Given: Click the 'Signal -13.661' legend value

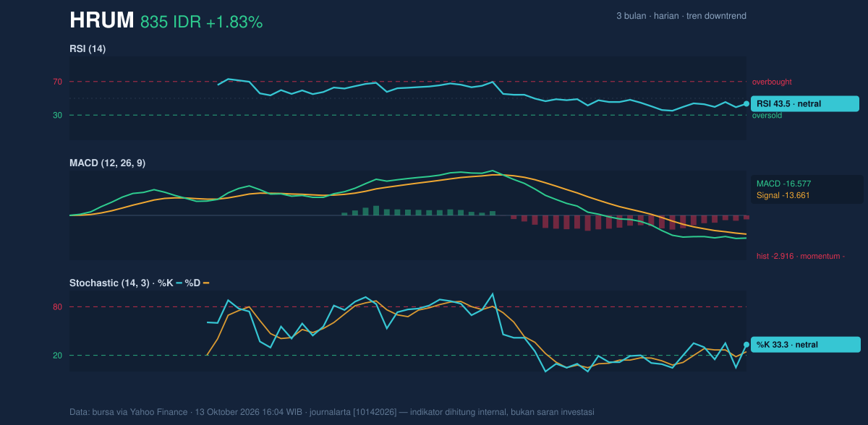Looking at the screenshot, I should pos(783,195).
